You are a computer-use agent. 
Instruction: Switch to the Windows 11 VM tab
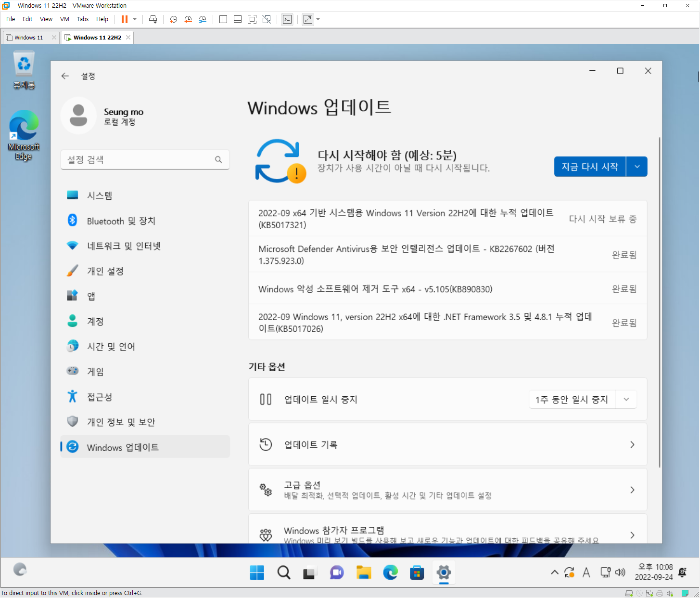coord(28,38)
